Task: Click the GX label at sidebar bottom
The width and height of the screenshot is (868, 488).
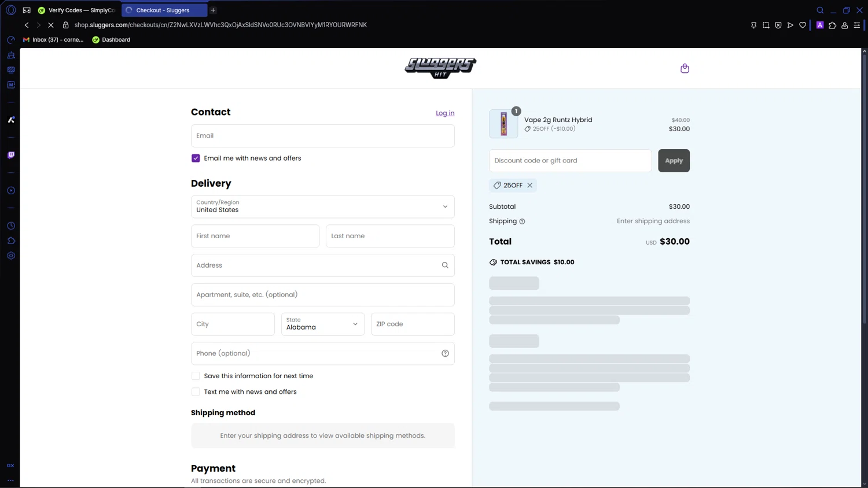Action: point(10,465)
